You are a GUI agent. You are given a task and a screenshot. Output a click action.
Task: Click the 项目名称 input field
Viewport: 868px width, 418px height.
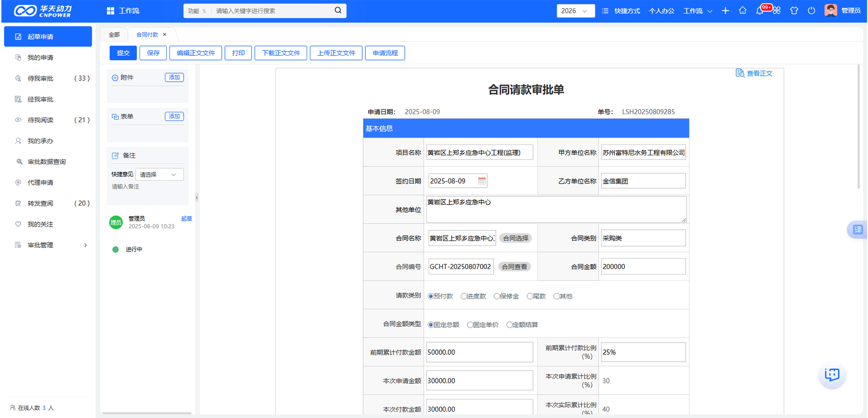(x=479, y=153)
